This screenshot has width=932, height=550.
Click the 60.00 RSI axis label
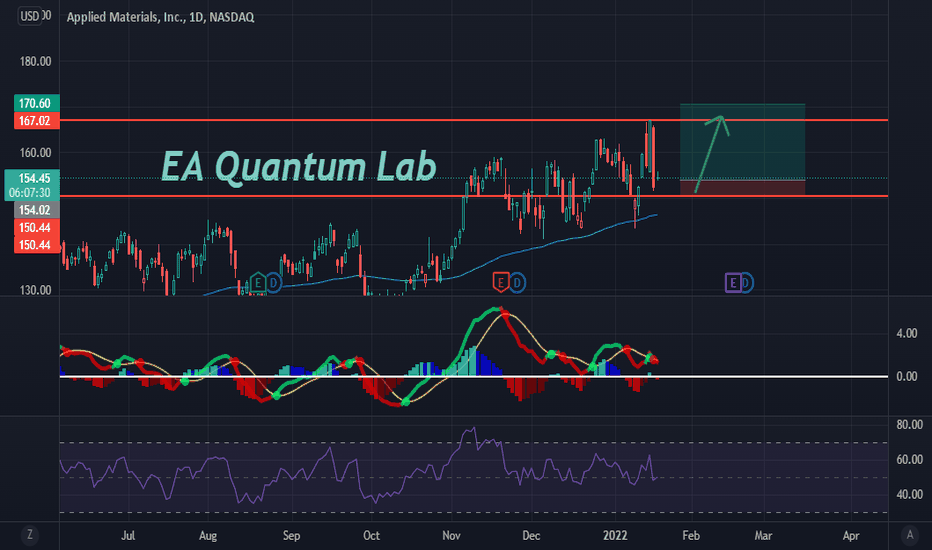[909, 460]
